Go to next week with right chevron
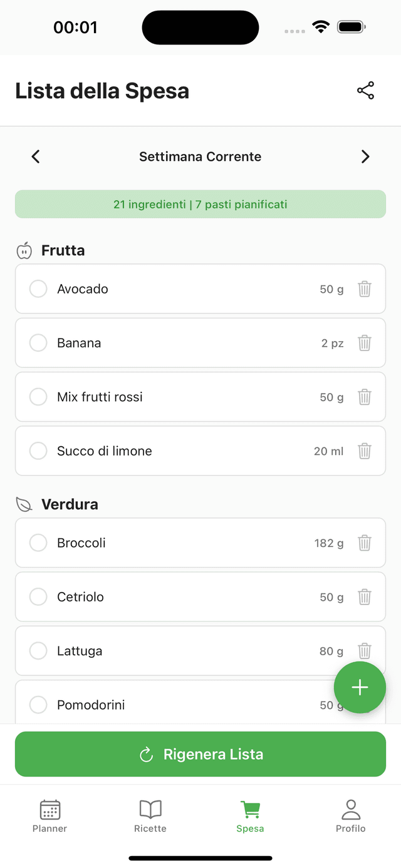 [x=365, y=156]
